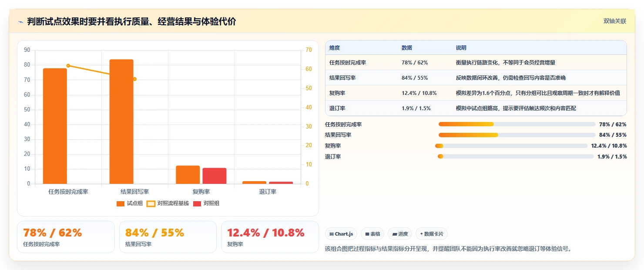This screenshot has width=644, height=270.
Task: Toggle the 试点组 legend item
Action: [130, 203]
